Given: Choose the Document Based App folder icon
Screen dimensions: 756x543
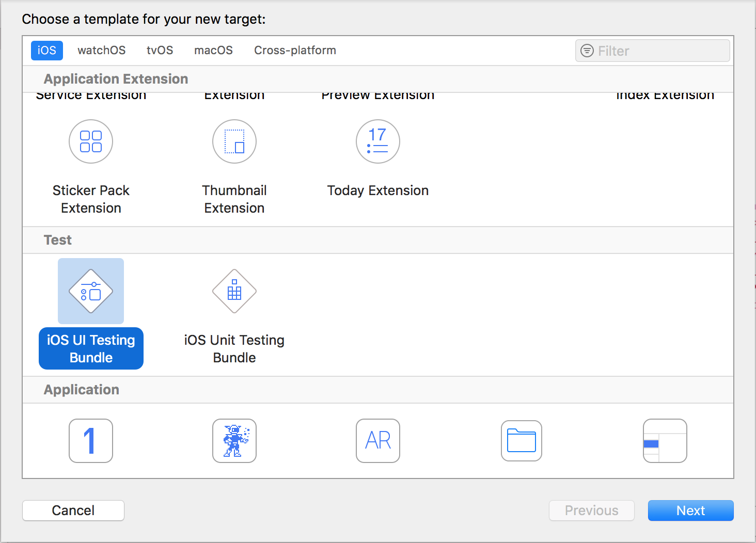Looking at the screenshot, I should click(521, 441).
